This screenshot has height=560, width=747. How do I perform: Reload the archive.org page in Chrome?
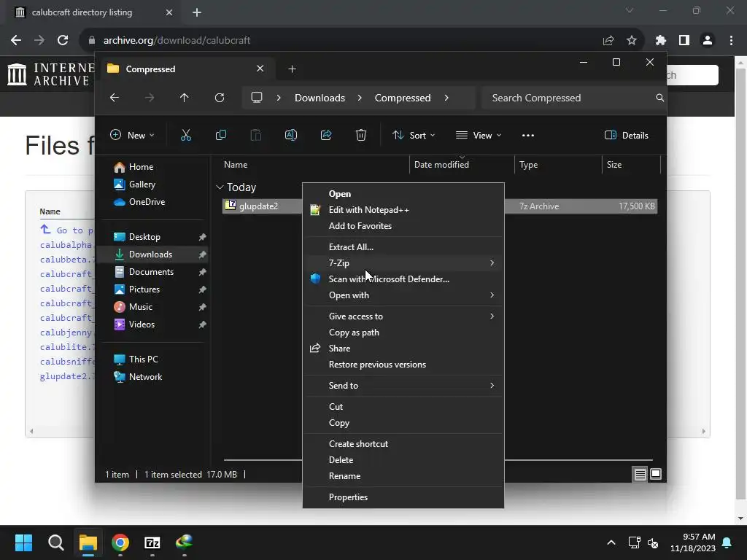pos(63,41)
